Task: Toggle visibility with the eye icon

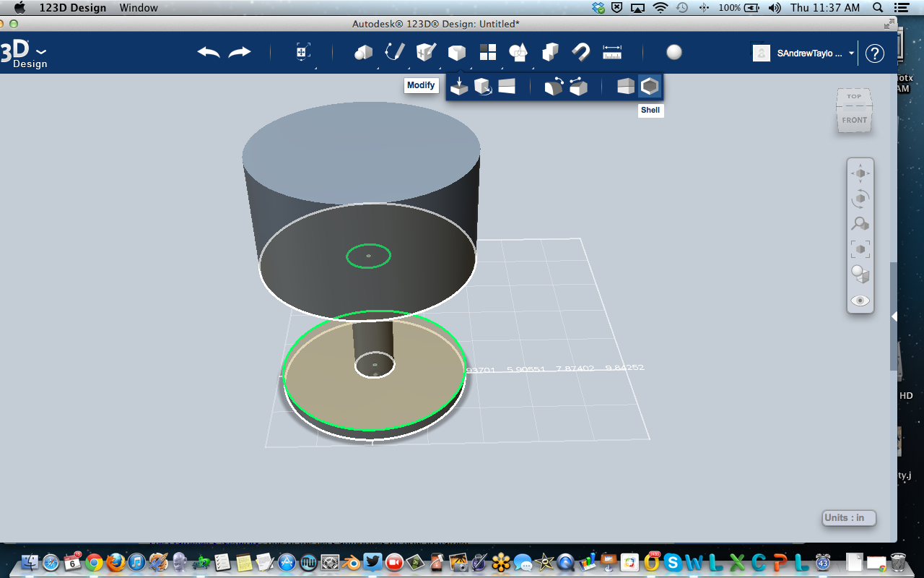Action: tap(860, 300)
